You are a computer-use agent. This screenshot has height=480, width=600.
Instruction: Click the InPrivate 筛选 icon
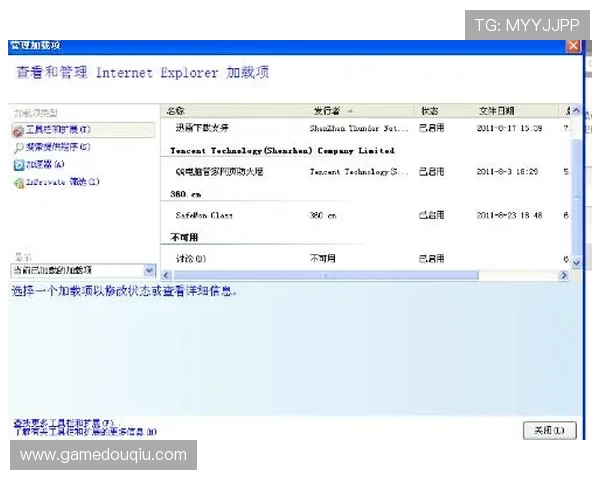tap(19, 183)
